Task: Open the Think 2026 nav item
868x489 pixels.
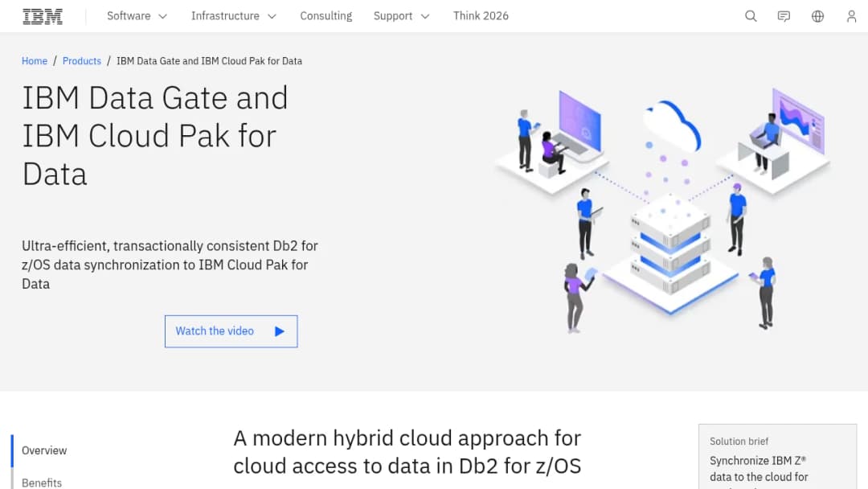Action: [481, 16]
